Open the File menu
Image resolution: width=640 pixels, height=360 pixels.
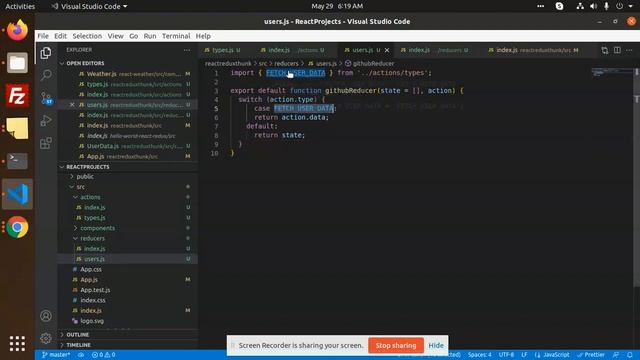click(x=43, y=36)
